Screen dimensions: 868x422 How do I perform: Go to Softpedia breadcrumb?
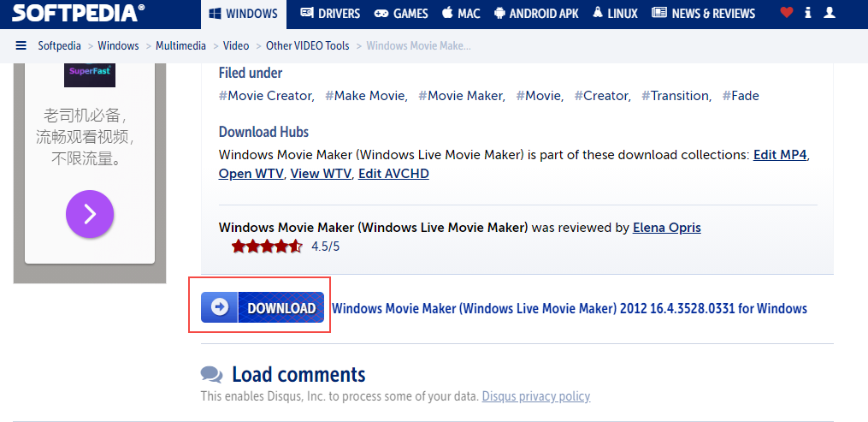tap(59, 46)
